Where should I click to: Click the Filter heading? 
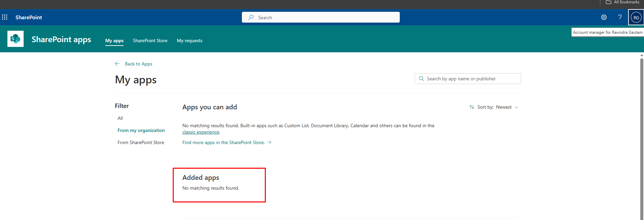coord(122,106)
